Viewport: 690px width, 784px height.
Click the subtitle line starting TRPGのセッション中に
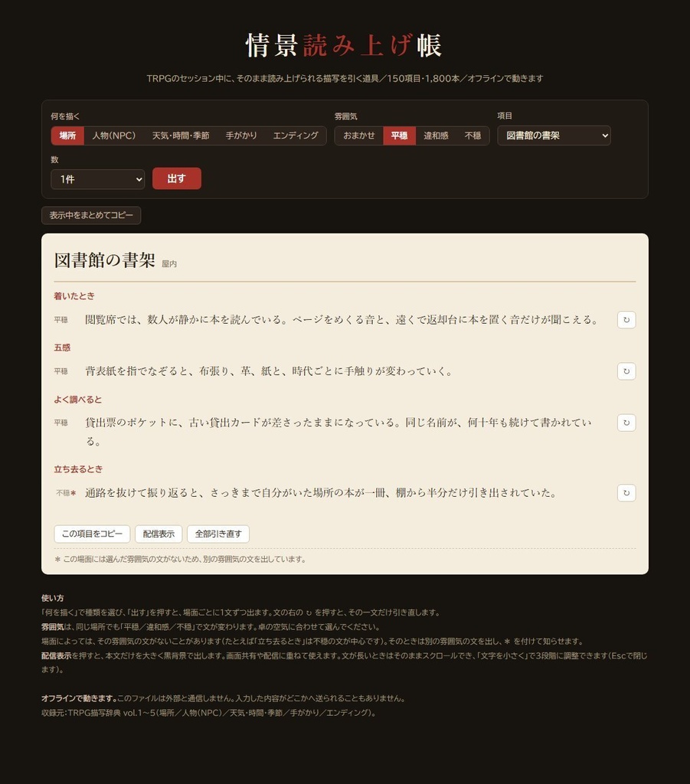[345, 79]
